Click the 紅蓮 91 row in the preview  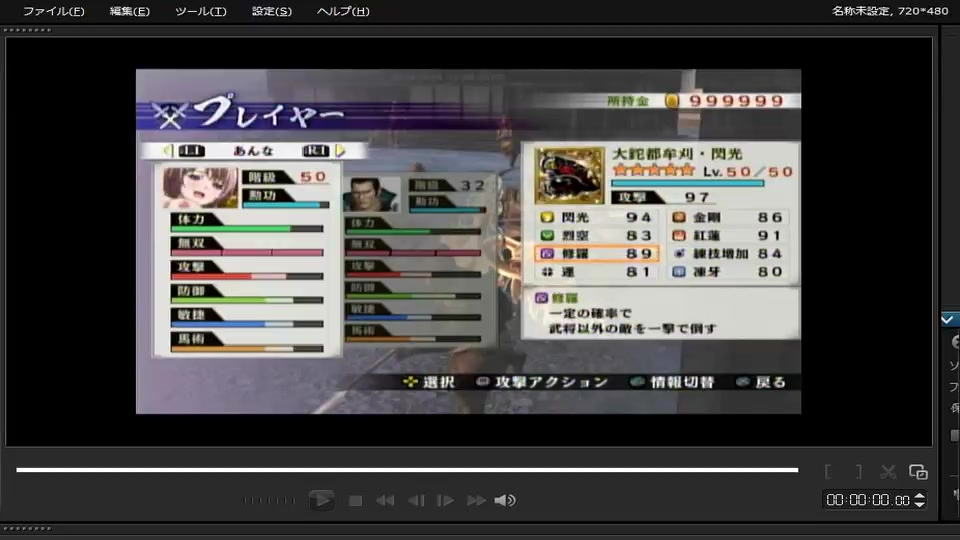pos(729,236)
